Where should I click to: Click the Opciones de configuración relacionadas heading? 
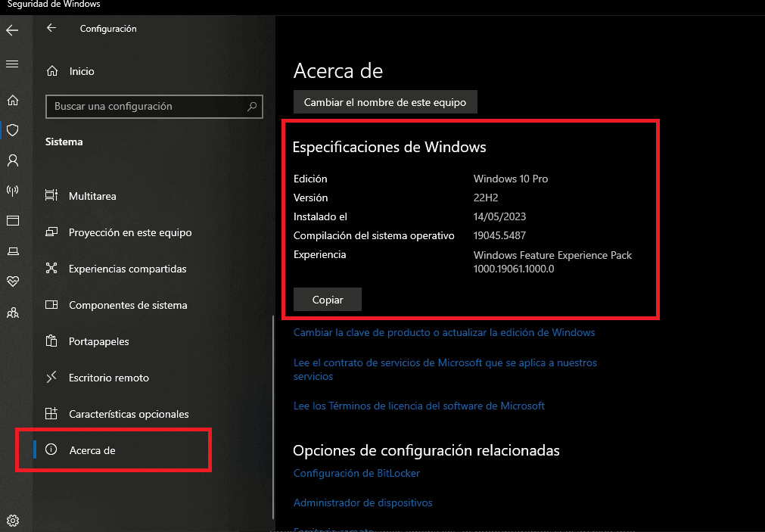426,450
